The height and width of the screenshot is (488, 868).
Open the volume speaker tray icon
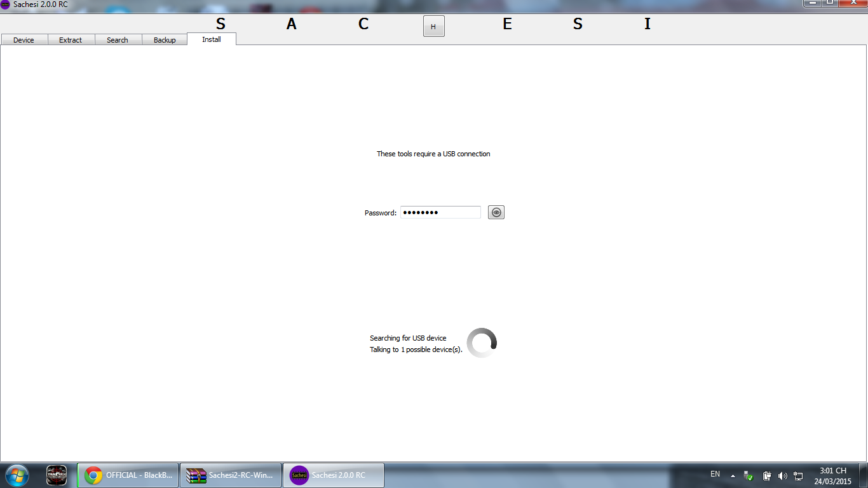[783, 475]
